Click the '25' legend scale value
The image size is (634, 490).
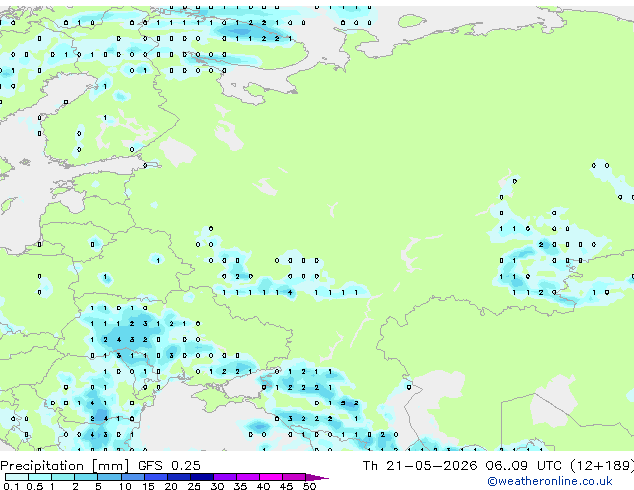pyautogui.click(x=194, y=486)
